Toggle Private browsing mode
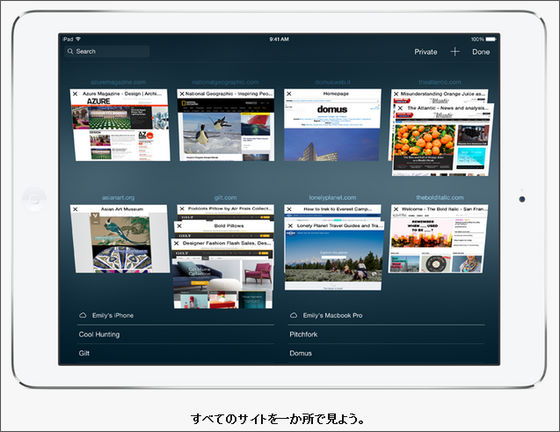This screenshot has width=560, height=432. click(x=426, y=52)
